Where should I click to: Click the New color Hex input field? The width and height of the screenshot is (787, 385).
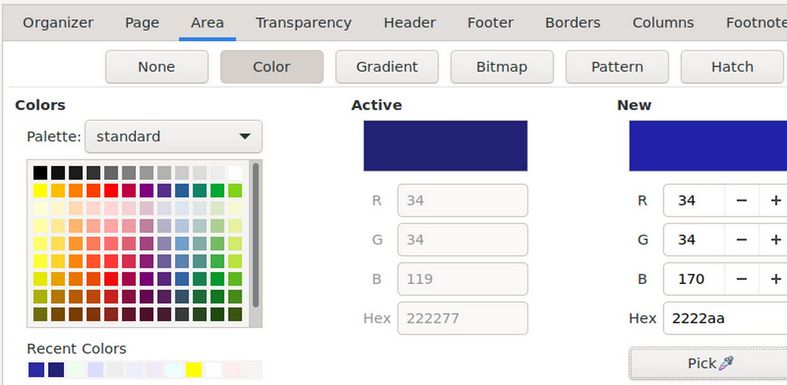click(x=725, y=318)
